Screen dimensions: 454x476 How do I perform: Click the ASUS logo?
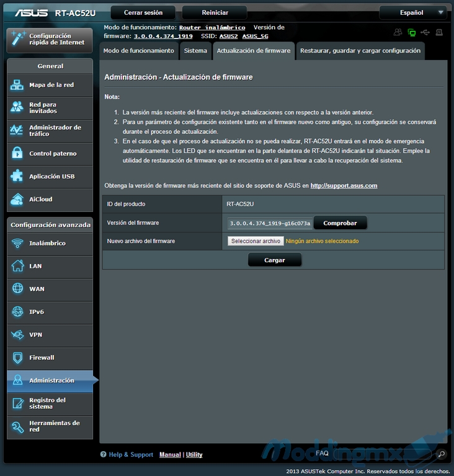click(x=31, y=13)
